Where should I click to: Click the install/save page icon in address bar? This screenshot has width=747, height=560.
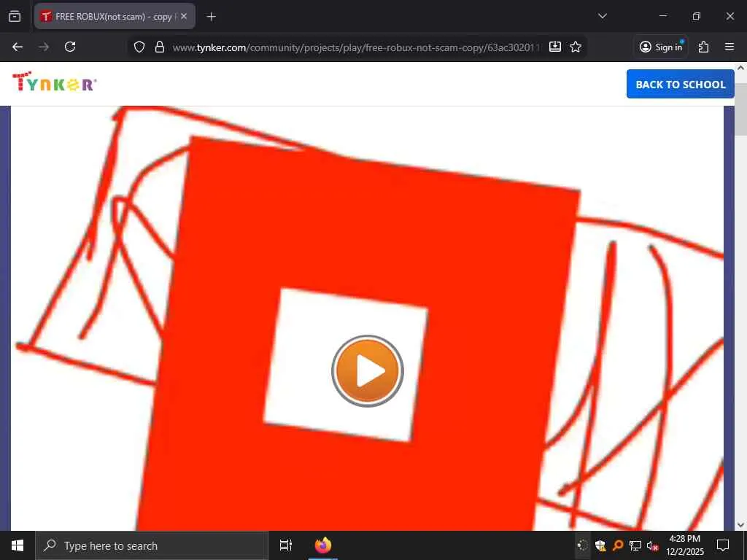pyautogui.click(x=555, y=47)
